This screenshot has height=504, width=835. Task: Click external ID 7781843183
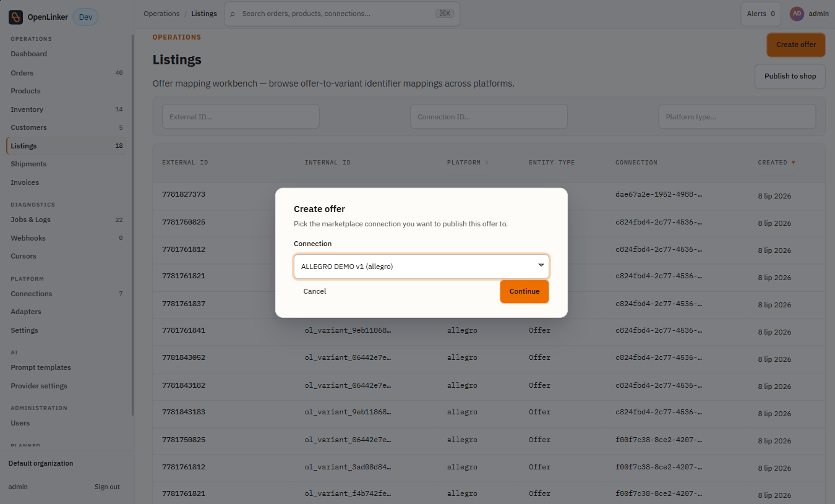tap(184, 412)
